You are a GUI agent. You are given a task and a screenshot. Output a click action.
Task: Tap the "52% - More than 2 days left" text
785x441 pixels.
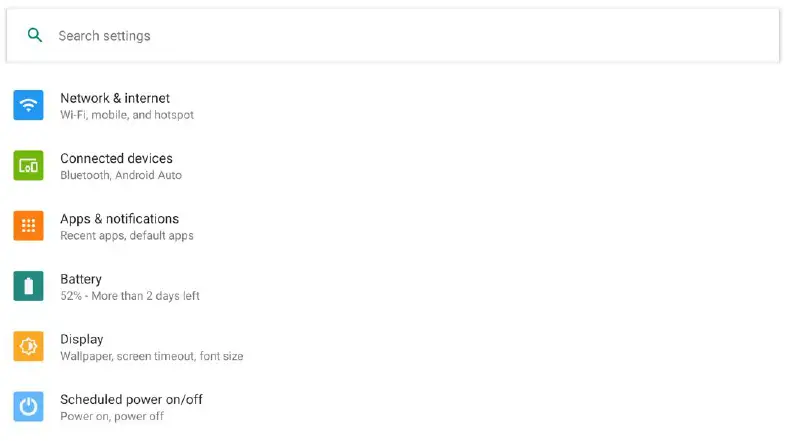[130, 296]
